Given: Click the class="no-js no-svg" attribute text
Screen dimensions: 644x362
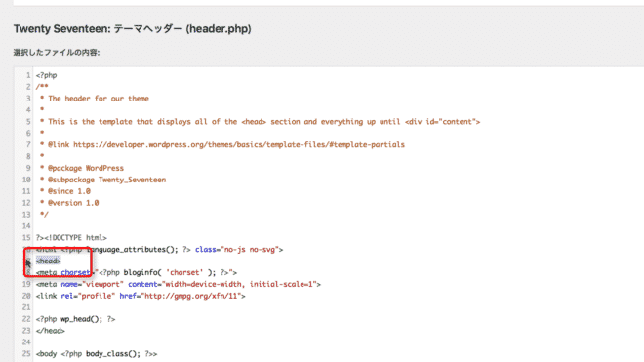Looking at the screenshot, I should point(239,250).
